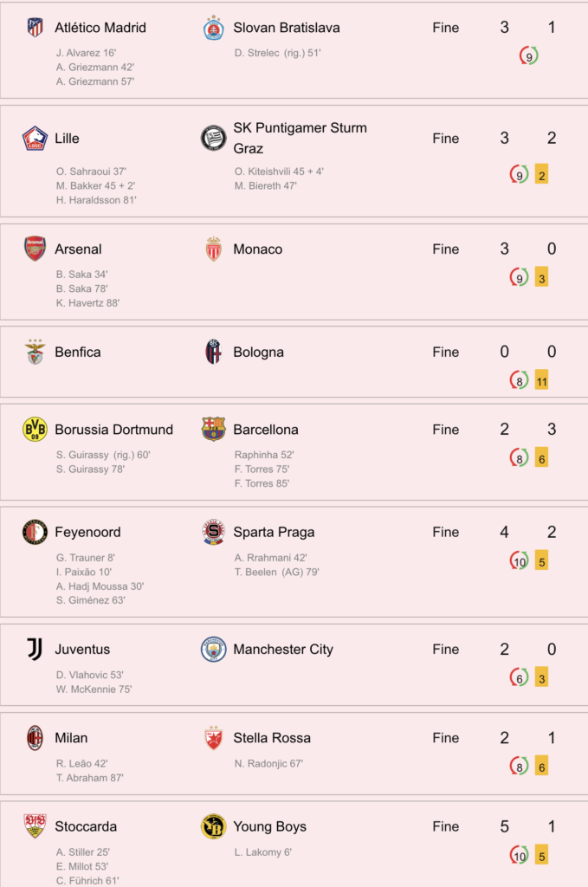588x887 pixels.
Task: Click the Juventus J logo
Action: pos(35,650)
